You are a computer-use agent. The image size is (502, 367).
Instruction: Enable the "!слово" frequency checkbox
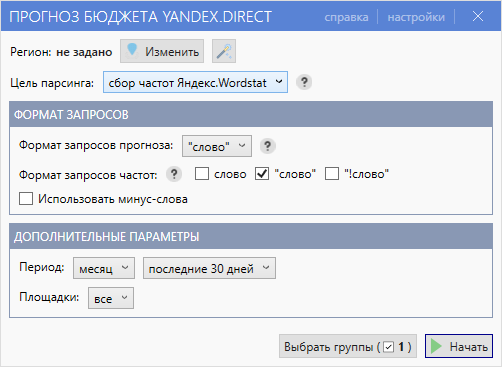tap(332, 174)
